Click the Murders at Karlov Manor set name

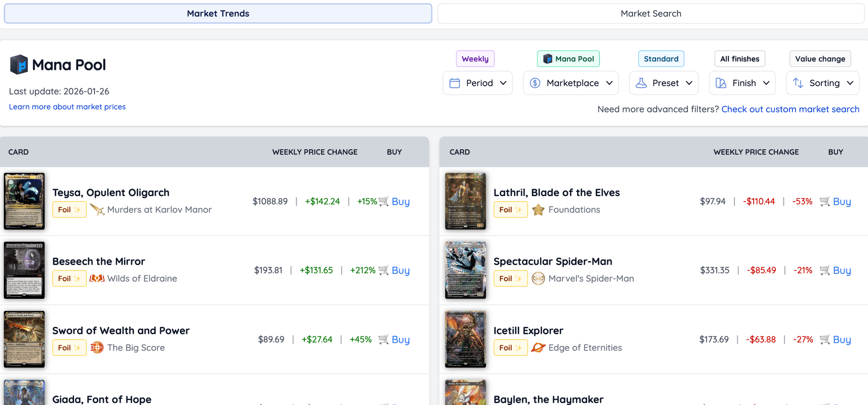(159, 210)
